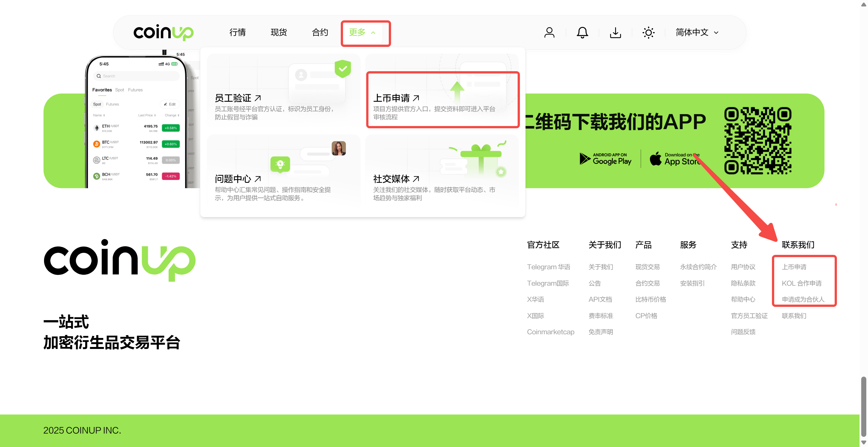Image resolution: width=868 pixels, height=447 pixels.
Task: Open the 合约 menu item
Action: coord(320,32)
